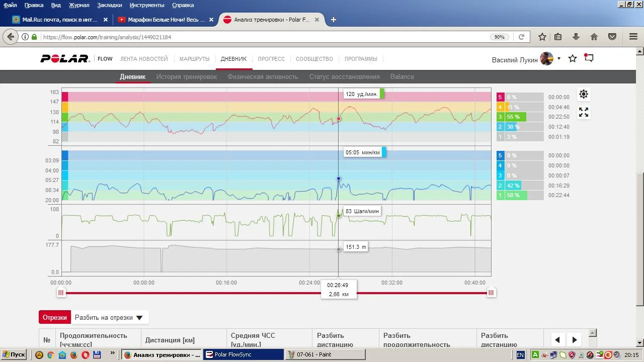Expand the chart to fullscreen
Viewport: 644px width, 362px height.
pos(584,112)
